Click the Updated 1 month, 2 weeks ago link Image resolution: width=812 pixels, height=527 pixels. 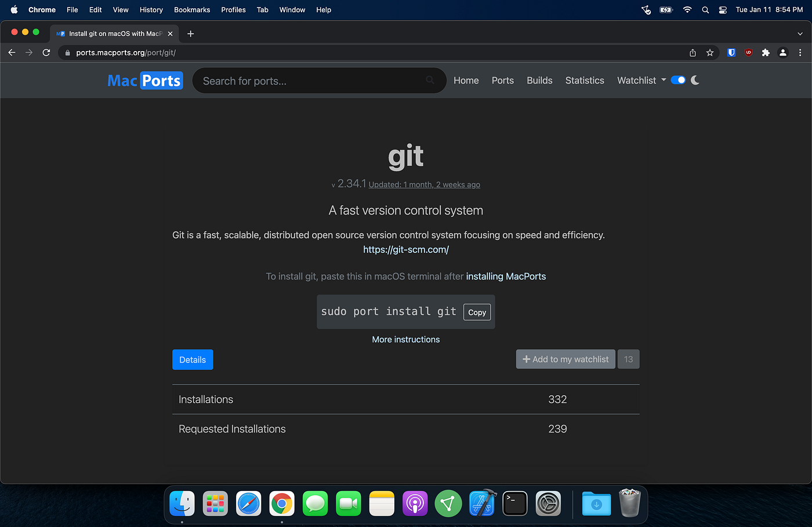coord(425,184)
